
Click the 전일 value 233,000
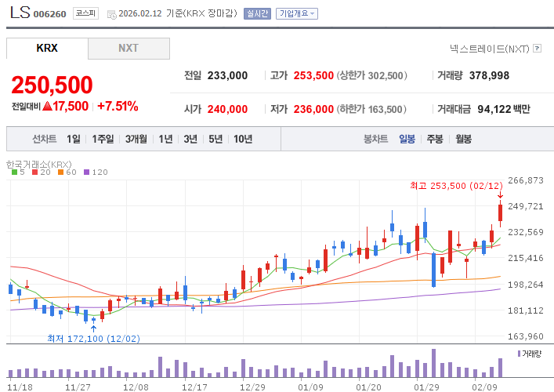(x=227, y=75)
